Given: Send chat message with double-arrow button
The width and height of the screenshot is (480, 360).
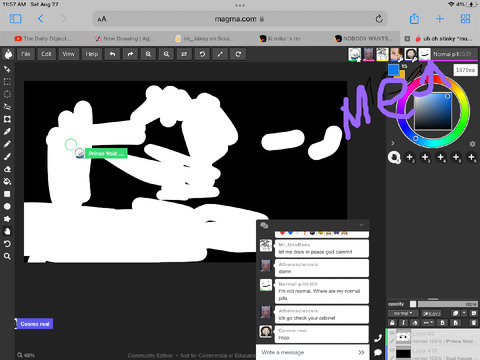Looking at the screenshot, I should [x=361, y=352].
